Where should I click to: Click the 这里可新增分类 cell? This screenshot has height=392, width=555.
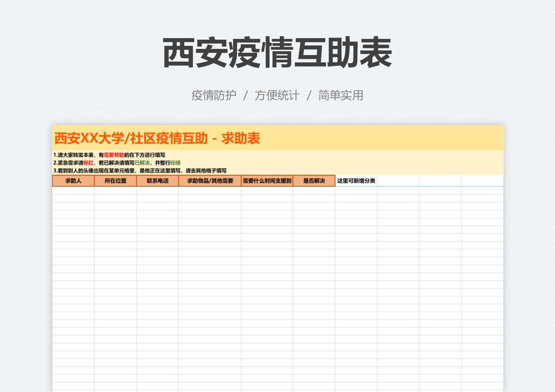(355, 180)
